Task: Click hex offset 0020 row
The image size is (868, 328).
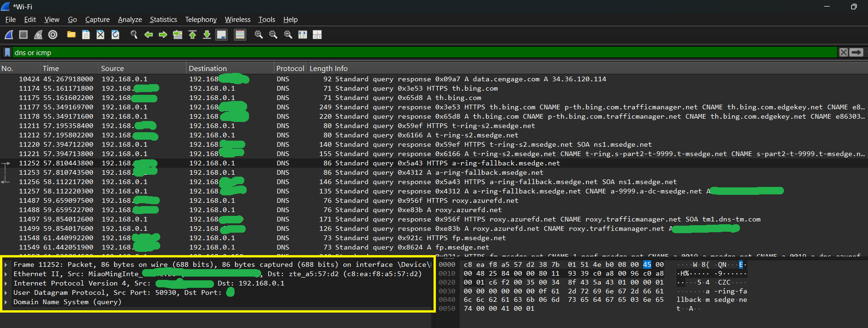Action: pos(447,282)
